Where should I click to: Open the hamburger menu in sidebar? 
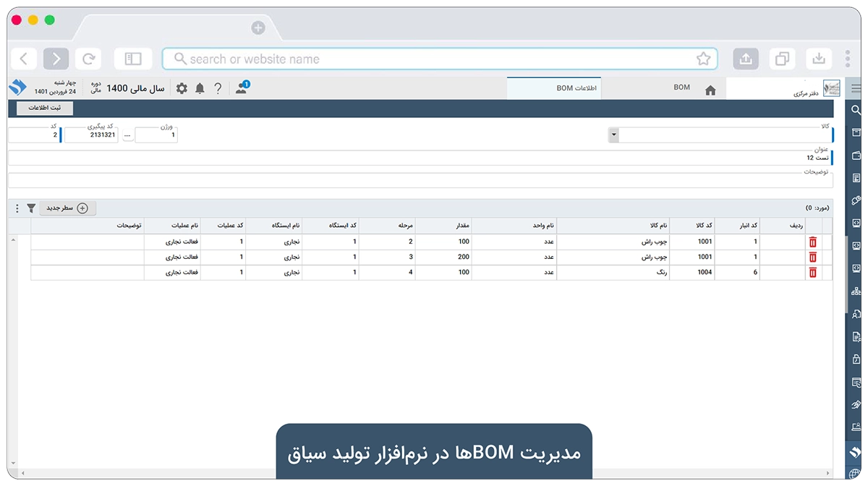click(x=856, y=88)
